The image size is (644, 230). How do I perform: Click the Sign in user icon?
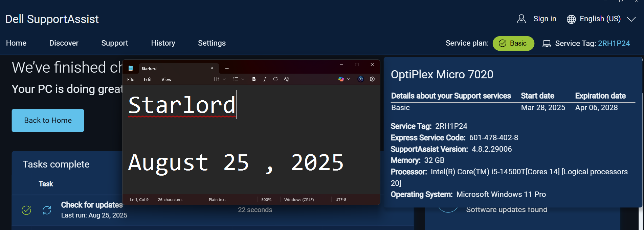tap(521, 19)
